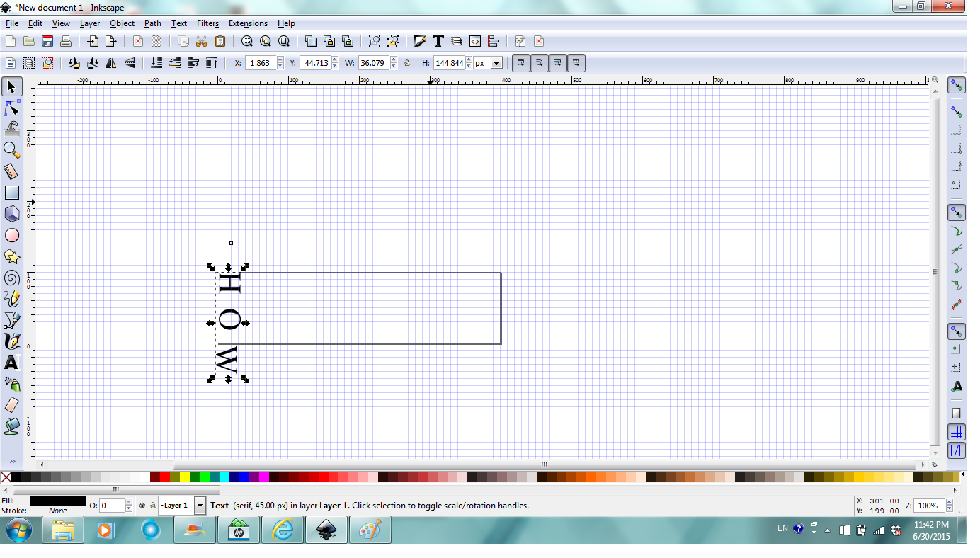Screen dimensions: 980x558
Task: Open the Layer menu
Action: pyautogui.click(x=90, y=23)
